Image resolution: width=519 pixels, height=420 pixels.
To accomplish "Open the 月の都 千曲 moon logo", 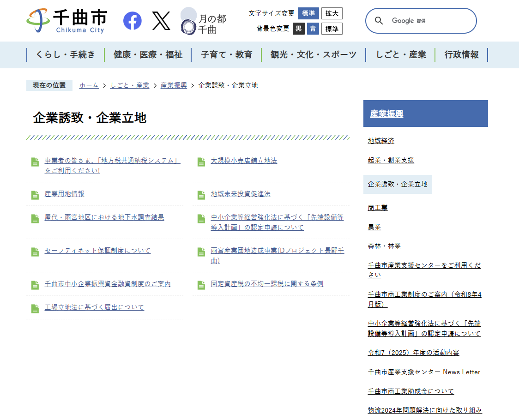I will (204, 21).
